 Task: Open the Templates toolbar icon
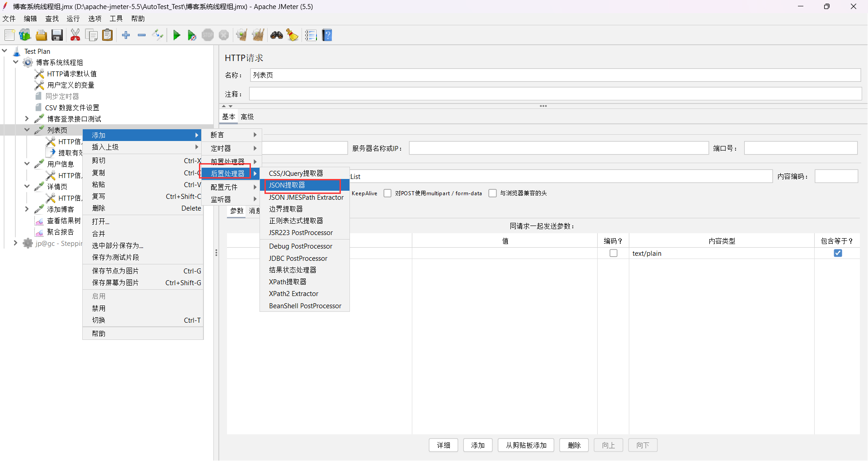(x=25, y=35)
